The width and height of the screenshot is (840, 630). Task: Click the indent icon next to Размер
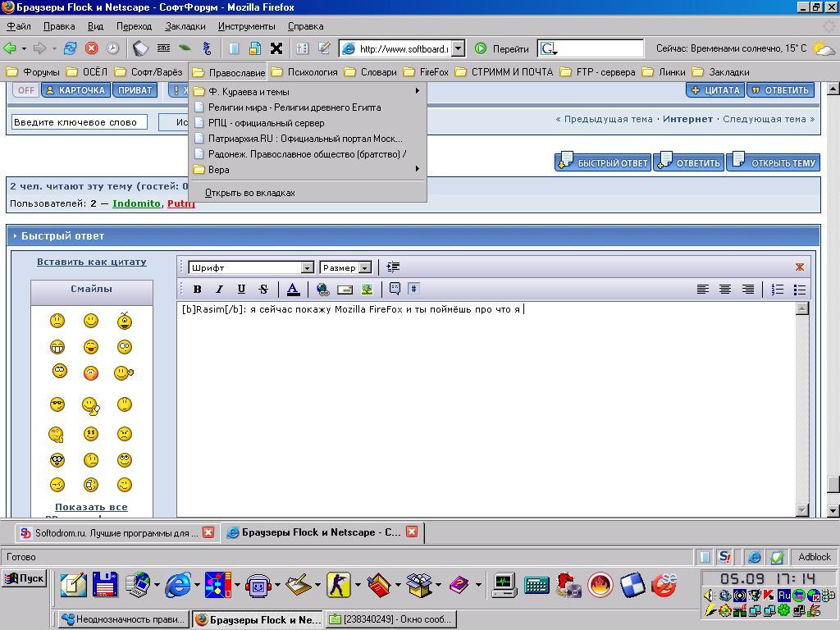click(393, 267)
